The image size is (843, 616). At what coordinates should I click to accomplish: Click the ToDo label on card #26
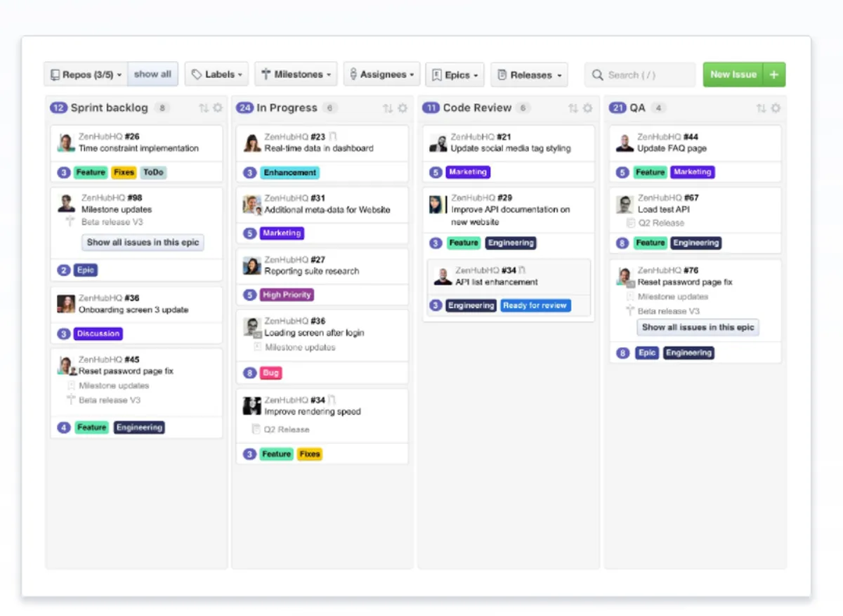tap(152, 172)
